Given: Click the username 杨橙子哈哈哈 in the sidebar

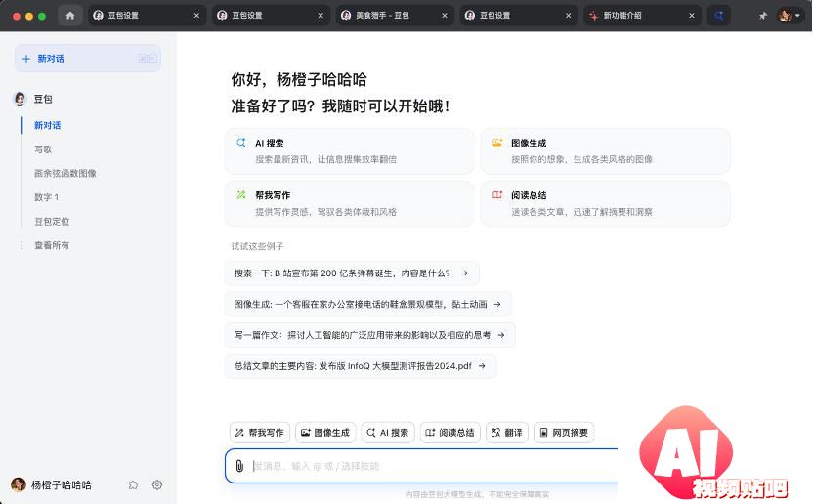Looking at the screenshot, I should pyautogui.click(x=62, y=484).
